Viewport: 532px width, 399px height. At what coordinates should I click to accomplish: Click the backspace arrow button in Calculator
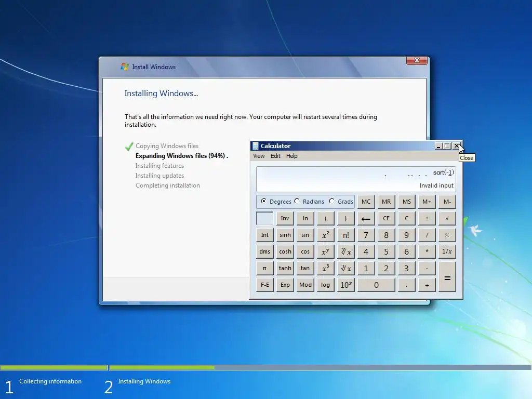coord(366,219)
